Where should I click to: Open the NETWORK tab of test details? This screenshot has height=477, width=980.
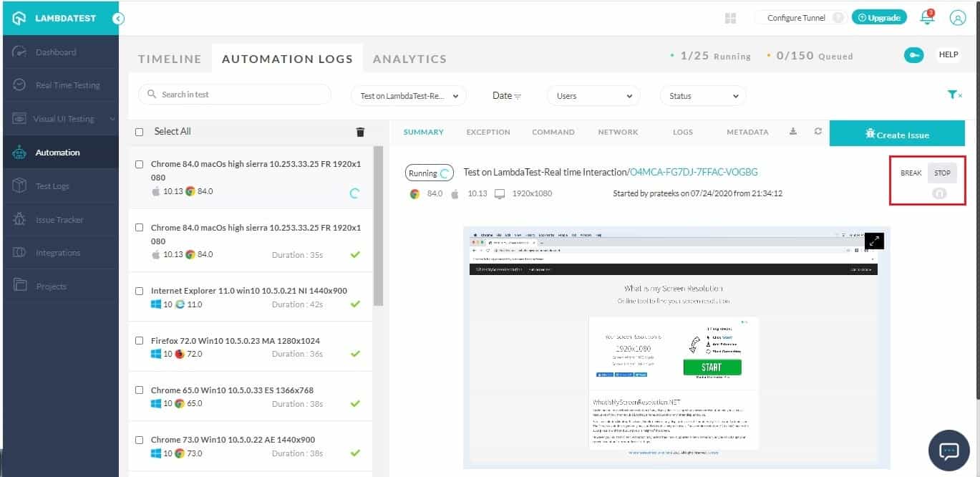618,132
